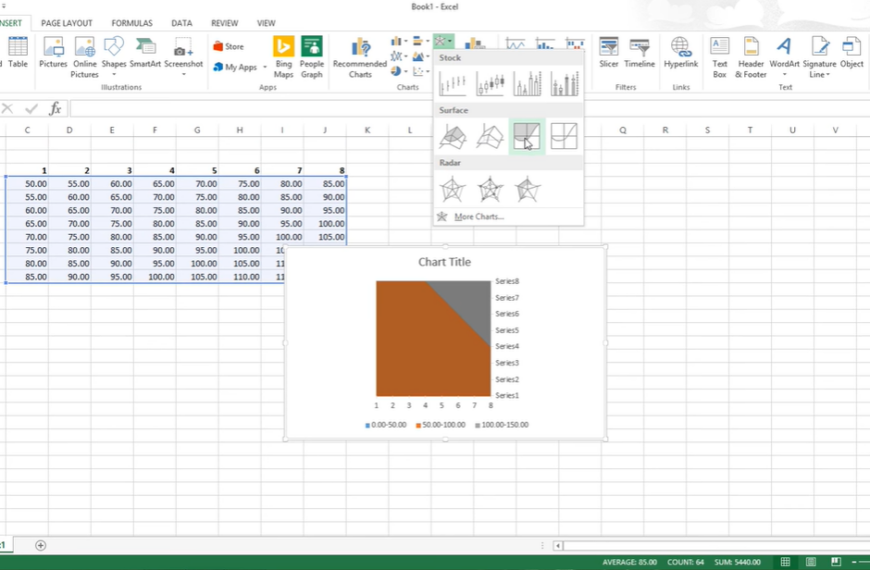
Task: Open Recommended Charts
Action: click(x=360, y=57)
